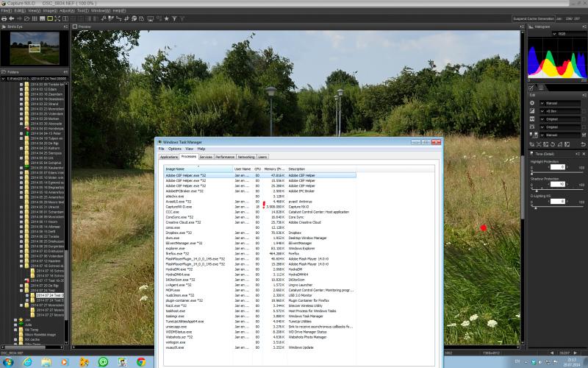Open Internet Explorer from the taskbar
This screenshot has width=588, height=368.
(27, 362)
